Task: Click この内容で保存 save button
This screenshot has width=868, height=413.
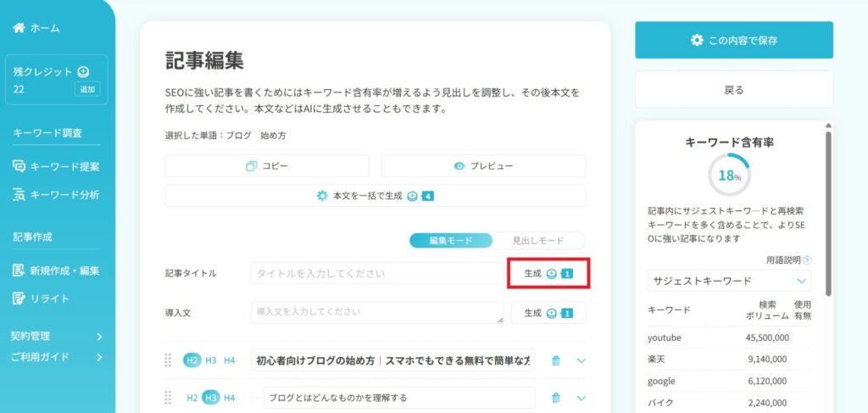Action: (x=734, y=40)
